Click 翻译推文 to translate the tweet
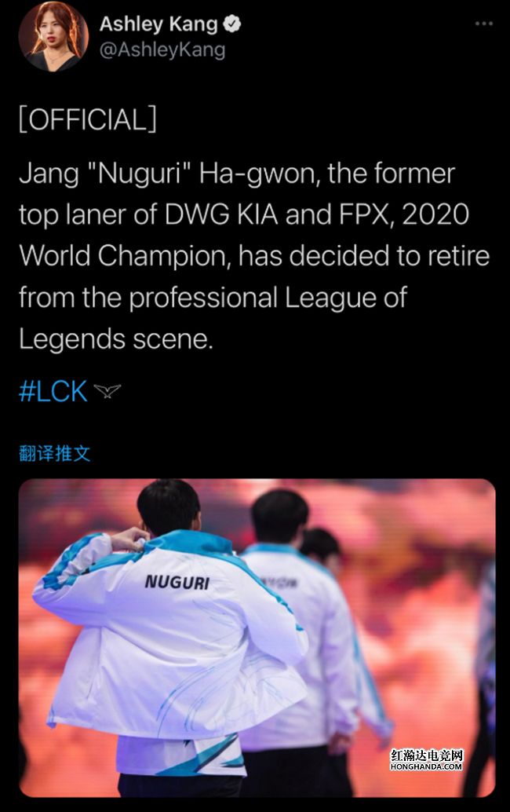Screen dimensions: 510x812 pyautogui.click(x=55, y=453)
